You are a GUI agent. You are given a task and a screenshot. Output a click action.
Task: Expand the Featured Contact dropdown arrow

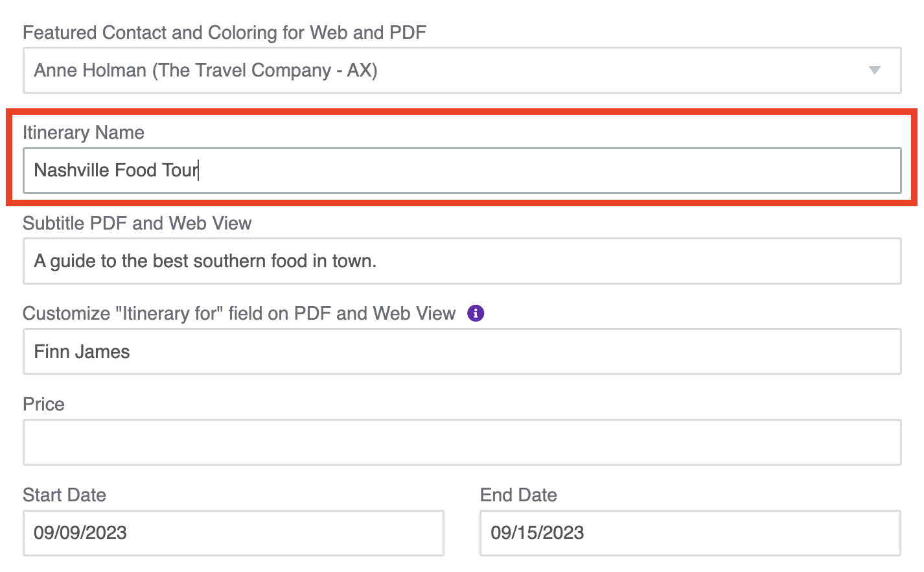point(874,70)
